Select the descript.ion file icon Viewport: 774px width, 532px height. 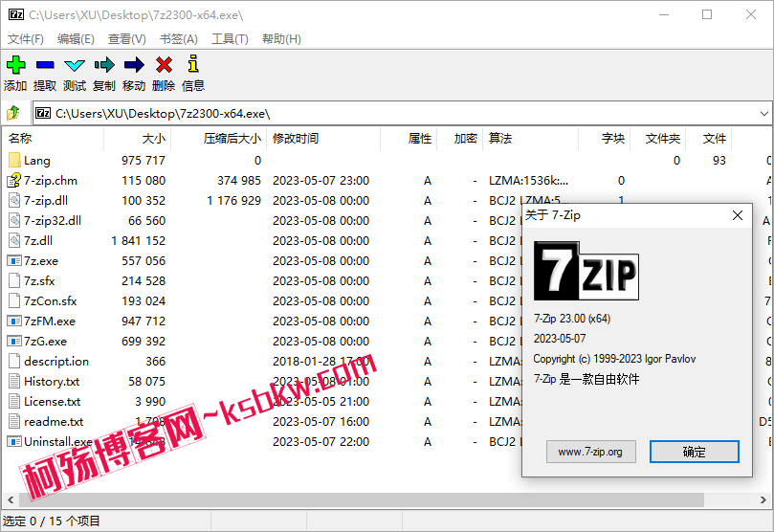tap(14, 362)
